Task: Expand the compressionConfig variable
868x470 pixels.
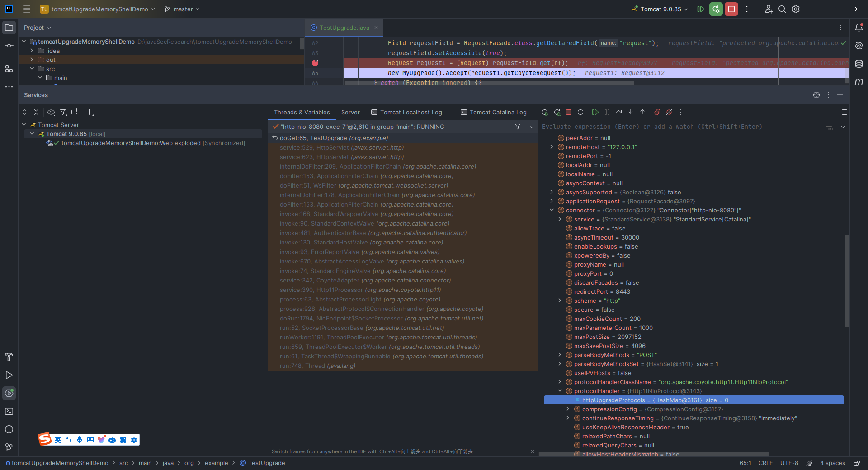Action: (568, 409)
